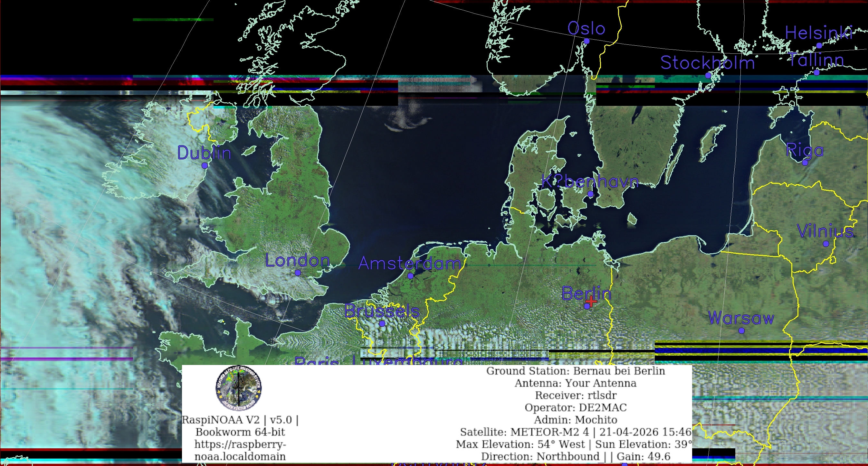
Task: Click the Amsterdam city marker dot
Action: [410, 276]
